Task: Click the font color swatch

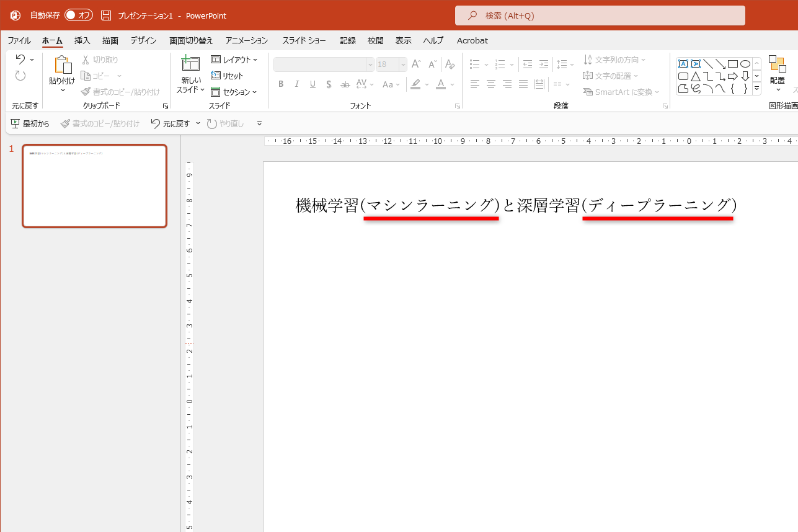Action: tap(441, 84)
